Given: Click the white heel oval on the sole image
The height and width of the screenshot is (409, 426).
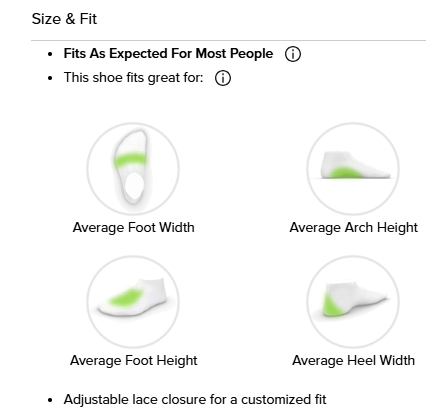Looking at the screenshot, I should coord(135,185).
